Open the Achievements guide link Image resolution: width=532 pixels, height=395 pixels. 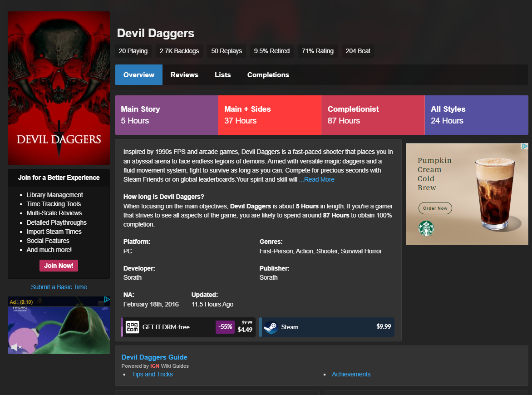pyautogui.click(x=351, y=374)
